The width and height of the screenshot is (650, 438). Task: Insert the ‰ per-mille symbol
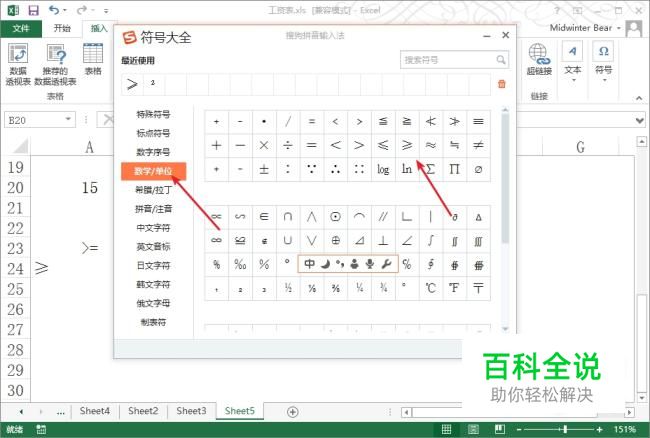click(x=240, y=264)
